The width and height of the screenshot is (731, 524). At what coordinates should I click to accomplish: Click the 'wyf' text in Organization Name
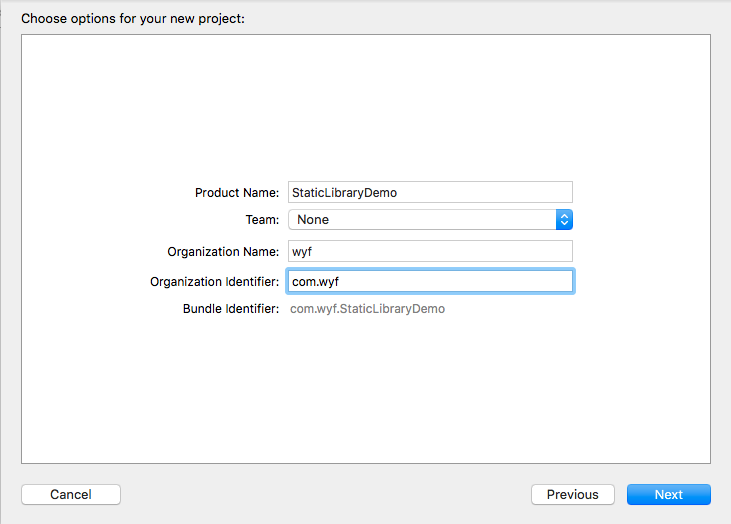(302, 251)
